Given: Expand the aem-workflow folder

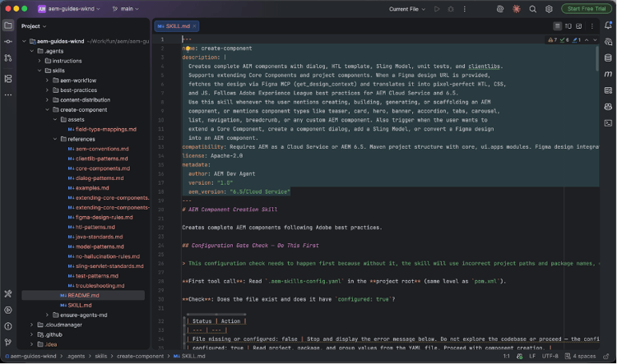Looking at the screenshot, I should [47, 81].
